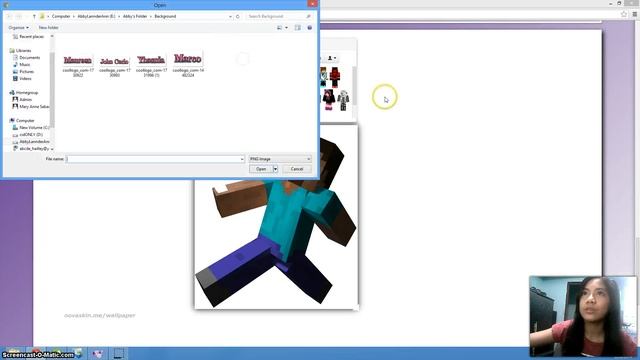Open the Organize menu

tap(18, 27)
